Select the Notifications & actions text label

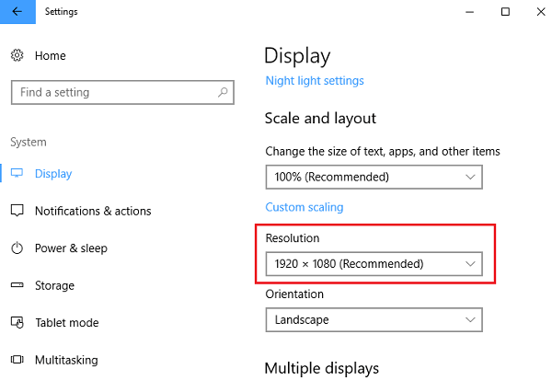(x=93, y=211)
